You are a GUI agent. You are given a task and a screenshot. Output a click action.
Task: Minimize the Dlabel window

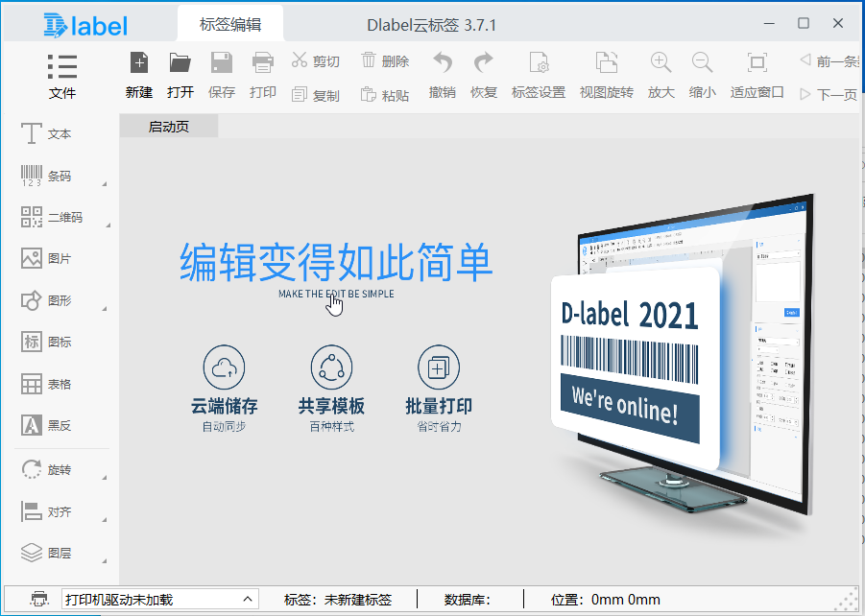coord(770,24)
